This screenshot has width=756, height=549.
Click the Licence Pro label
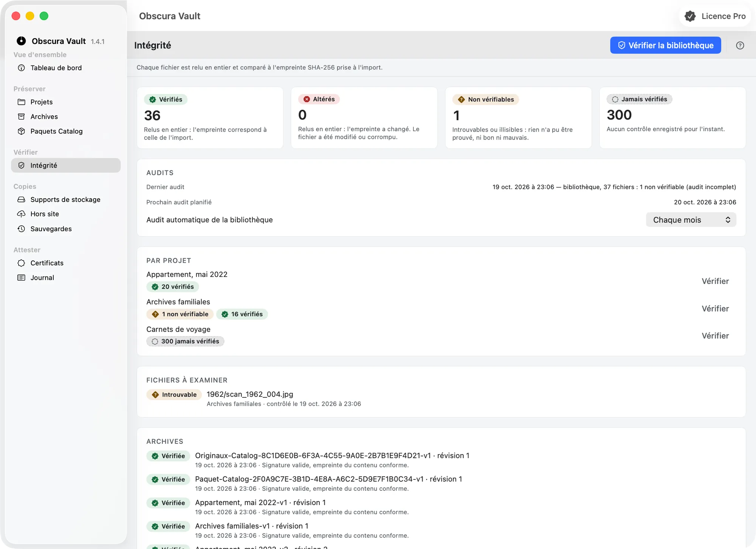(723, 16)
